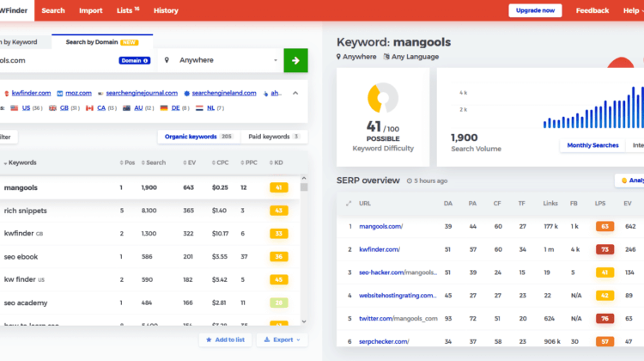Click the Upgrade now button
Viewport: 644px width, 361px height.
click(535, 10)
